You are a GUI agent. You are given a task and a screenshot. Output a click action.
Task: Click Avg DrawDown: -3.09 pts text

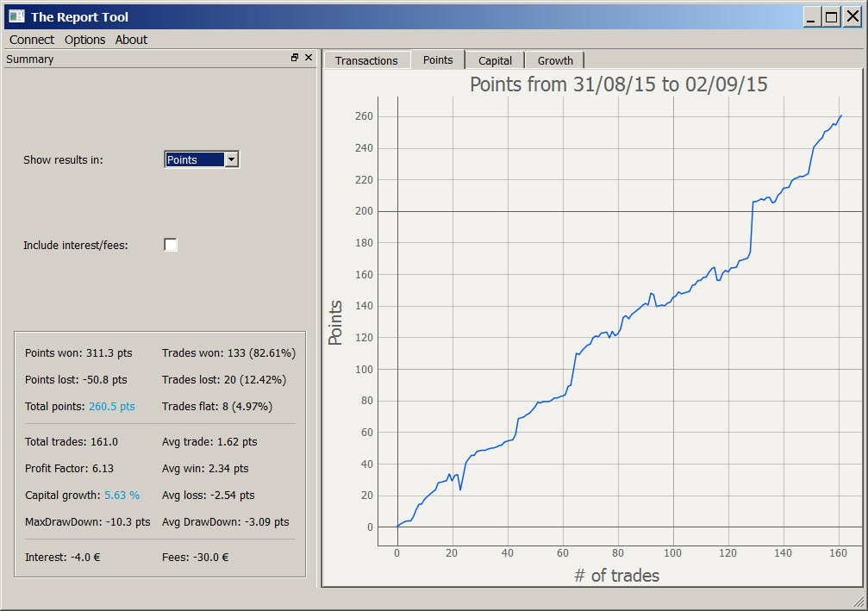click(x=225, y=521)
